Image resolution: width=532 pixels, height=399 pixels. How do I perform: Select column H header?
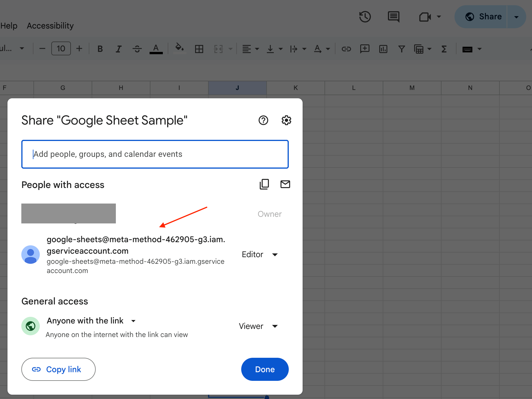[121, 88]
